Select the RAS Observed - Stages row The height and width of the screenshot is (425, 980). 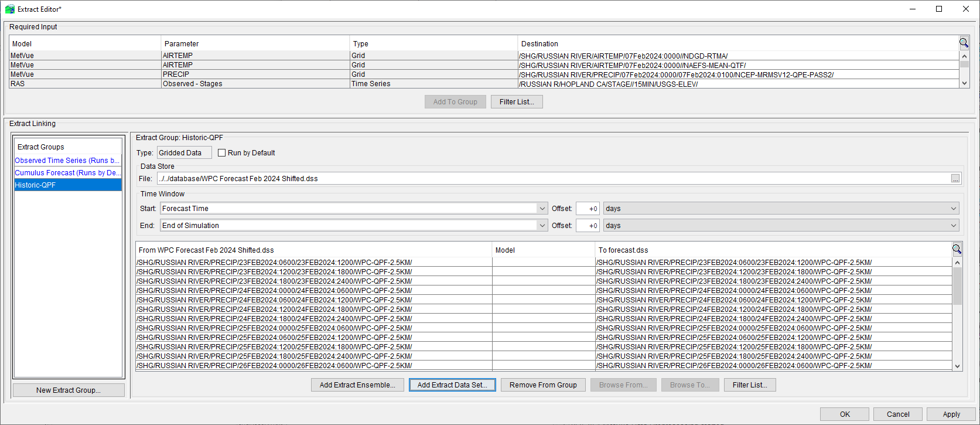484,84
